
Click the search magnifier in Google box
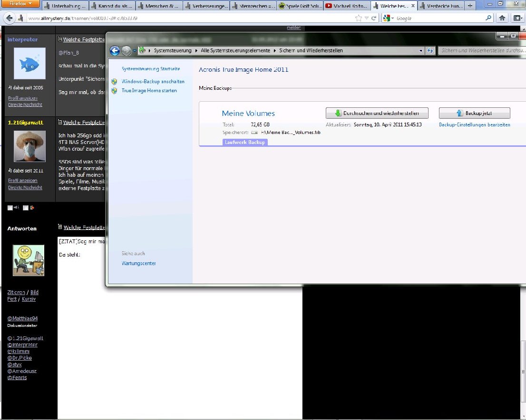point(488,18)
